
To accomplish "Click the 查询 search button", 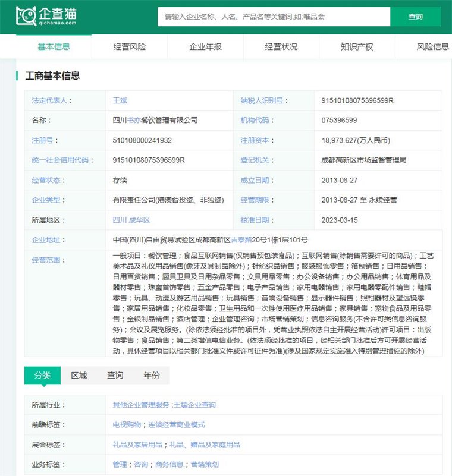I will click(x=415, y=17).
